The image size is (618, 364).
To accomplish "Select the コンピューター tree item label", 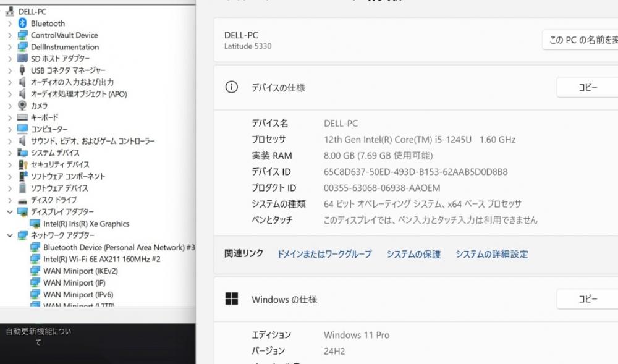I will [49, 129].
